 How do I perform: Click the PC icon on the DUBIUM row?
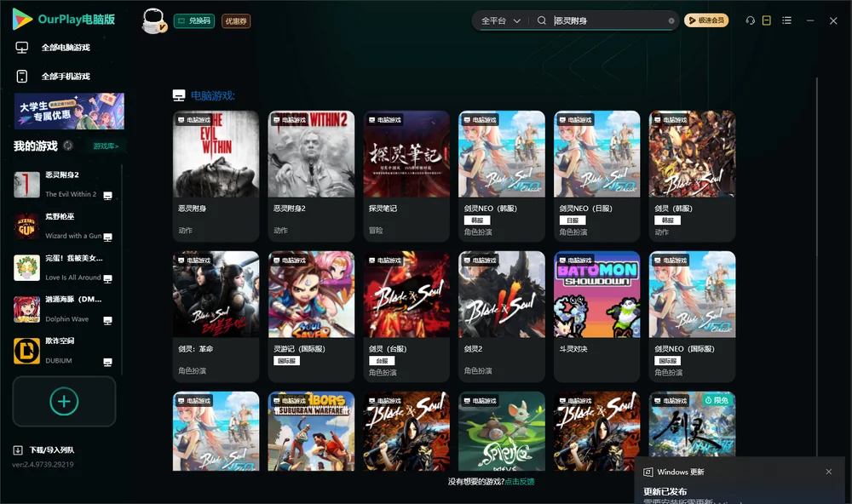pyautogui.click(x=107, y=363)
